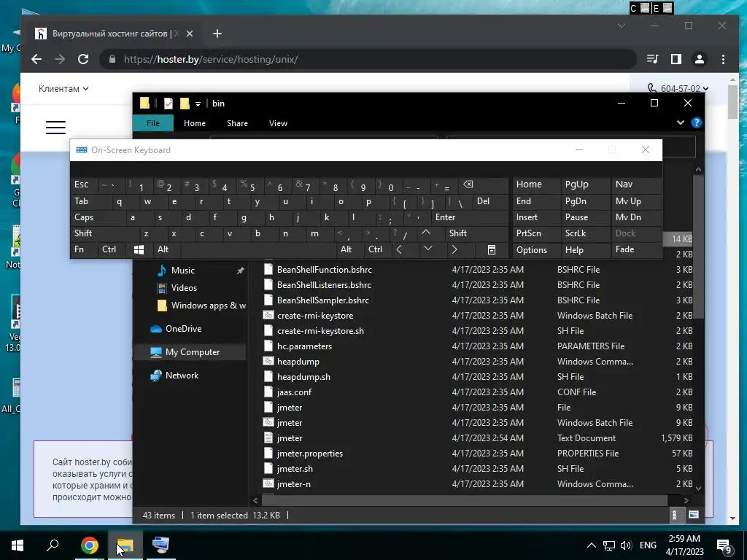
Task: Open Chrome profile avatar icon
Action: (x=700, y=59)
